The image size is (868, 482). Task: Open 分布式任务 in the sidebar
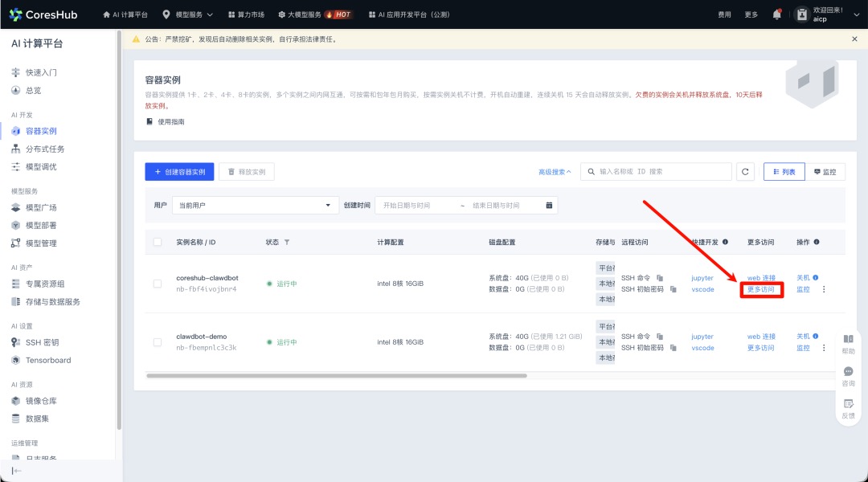click(44, 149)
